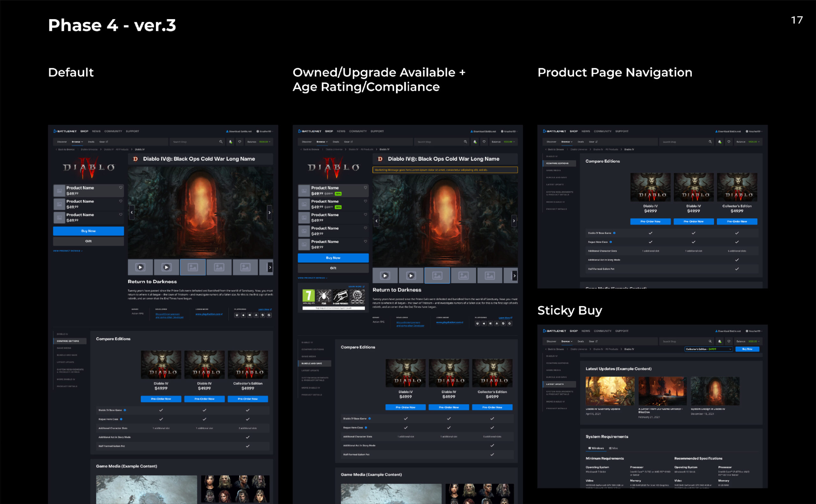Screen dimensions: 816x504
Task: Expand View Product Details in Default mockup
Action: 68,251
